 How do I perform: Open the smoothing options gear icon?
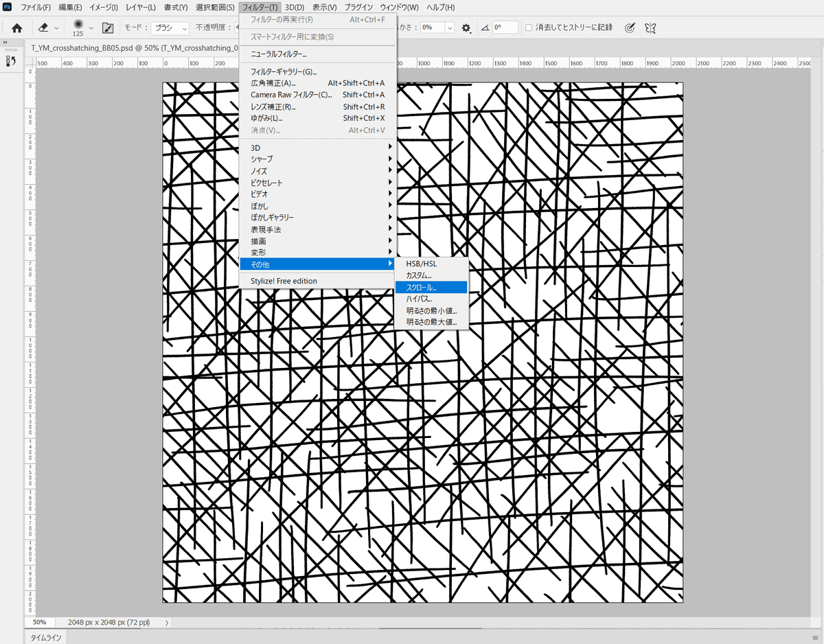[466, 28]
